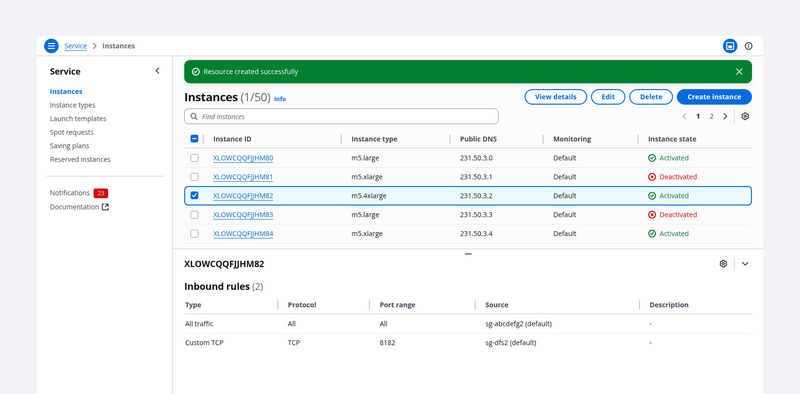Go to next page arrow in pagination
The image size is (800, 394).
pos(725,116)
